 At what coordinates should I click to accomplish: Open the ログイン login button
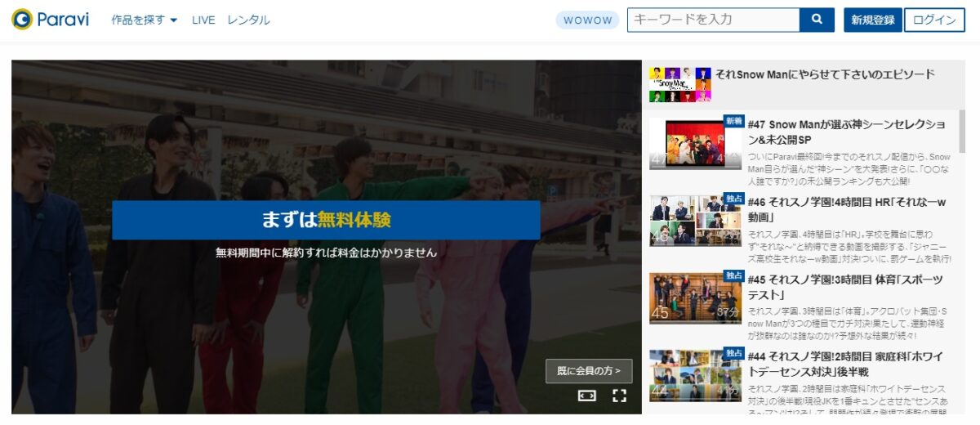coord(934,20)
